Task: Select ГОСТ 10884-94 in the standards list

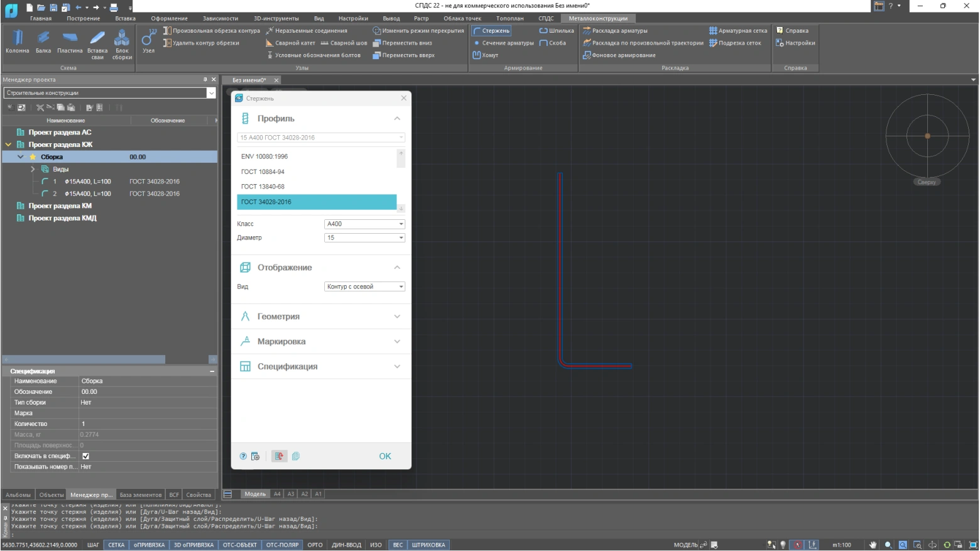Action: (263, 172)
